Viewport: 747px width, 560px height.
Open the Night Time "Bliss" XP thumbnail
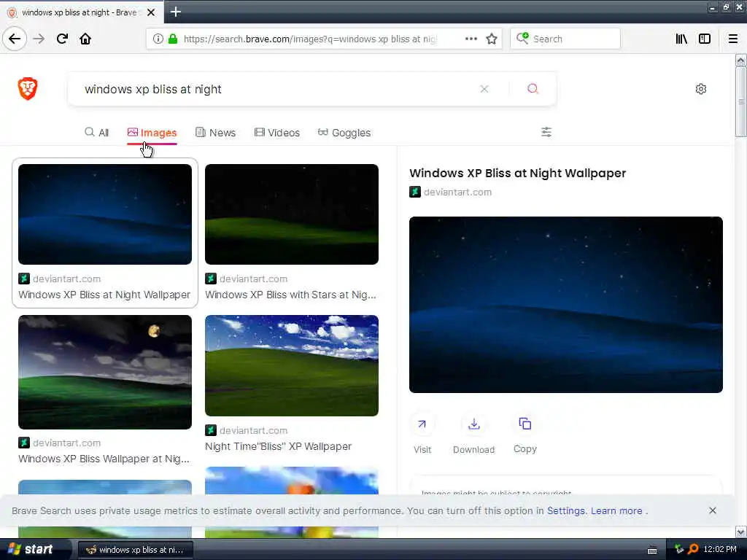pos(292,365)
